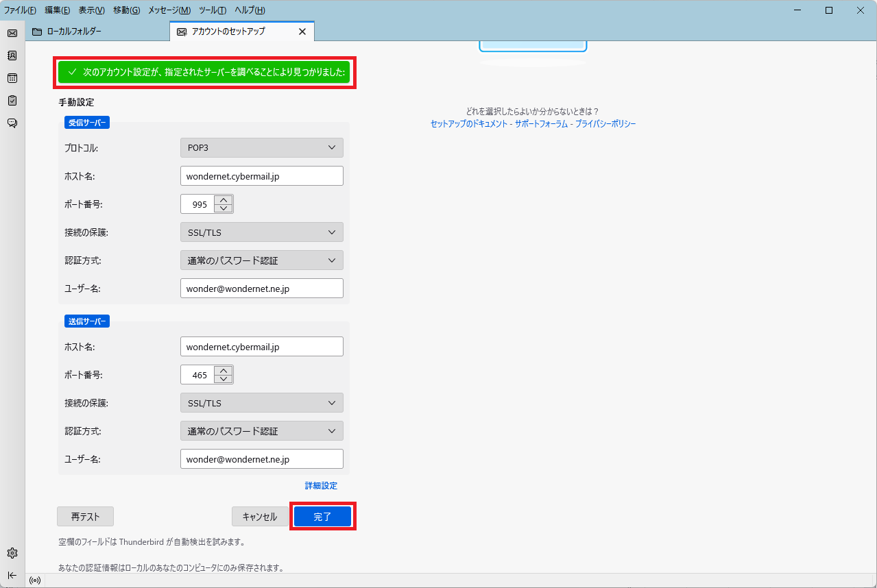Click the incoming server ホスト名 field

click(x=262, y=176)
